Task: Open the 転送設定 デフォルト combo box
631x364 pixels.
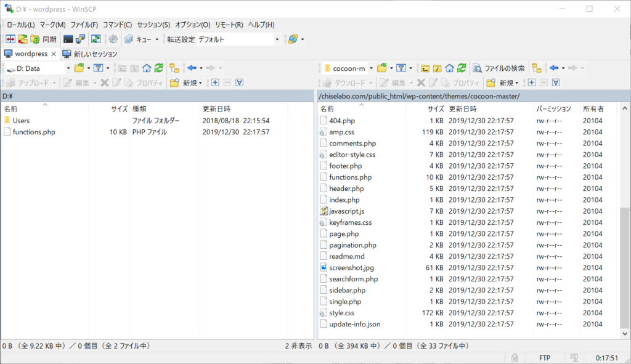Action: tap(238, 39)
